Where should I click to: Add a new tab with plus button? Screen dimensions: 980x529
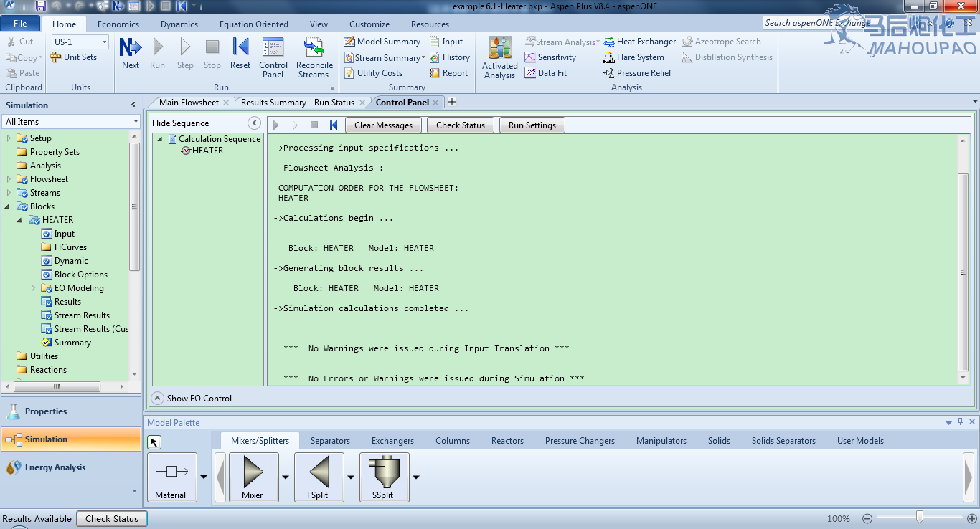pyautogui.click(x=452, y=102)
